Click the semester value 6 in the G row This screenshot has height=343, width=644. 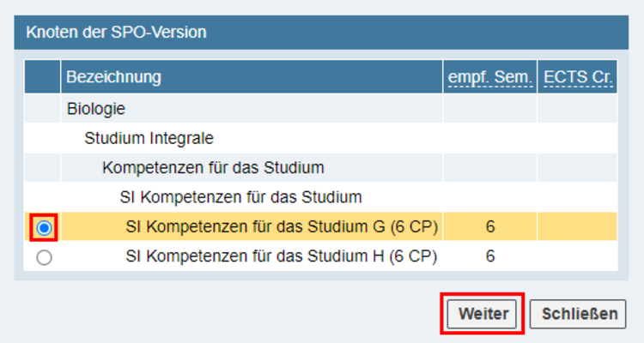490,226
